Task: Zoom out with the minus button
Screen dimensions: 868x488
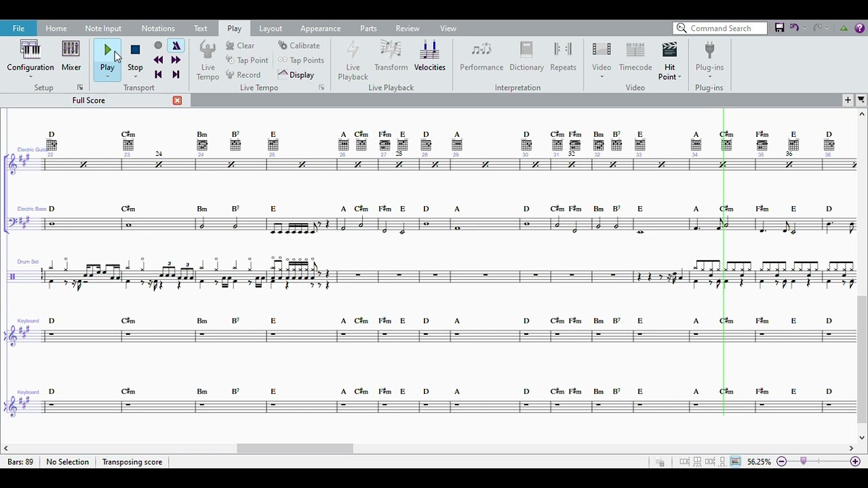Action: 781,462
